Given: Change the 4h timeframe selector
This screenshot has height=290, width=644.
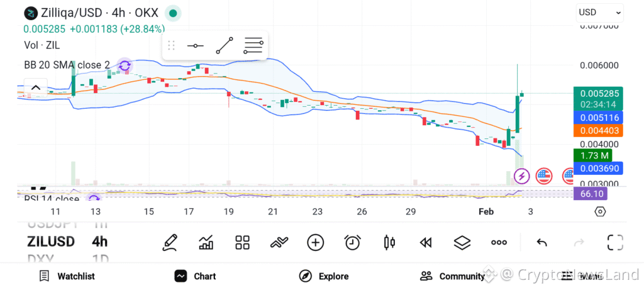Looking at the screenshot, I should click(x=99, y=242).
